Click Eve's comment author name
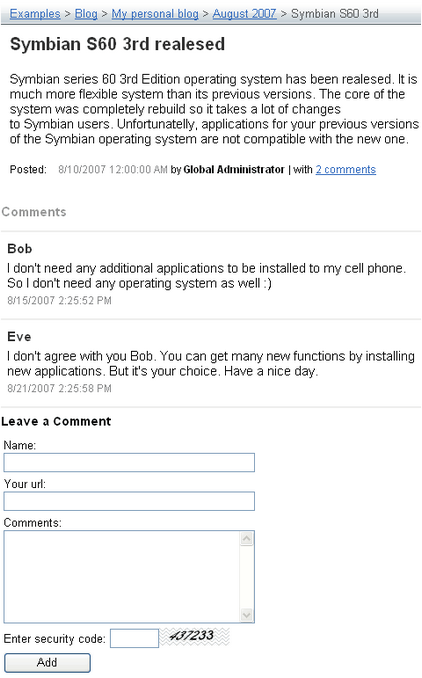Viewport: 422px width, 678px height. pyautogui.click(x=19, y=336)
